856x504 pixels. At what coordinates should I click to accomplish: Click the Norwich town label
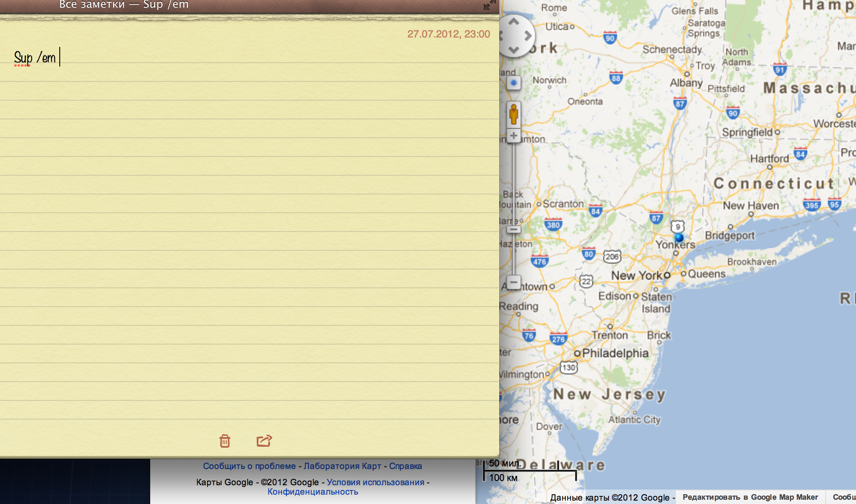pos(549,80)
